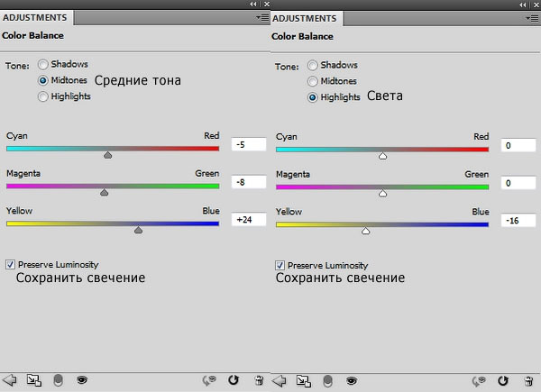Close the left Adjustments panel
Screen dimensions: 541x392
[x=267, y=5]
